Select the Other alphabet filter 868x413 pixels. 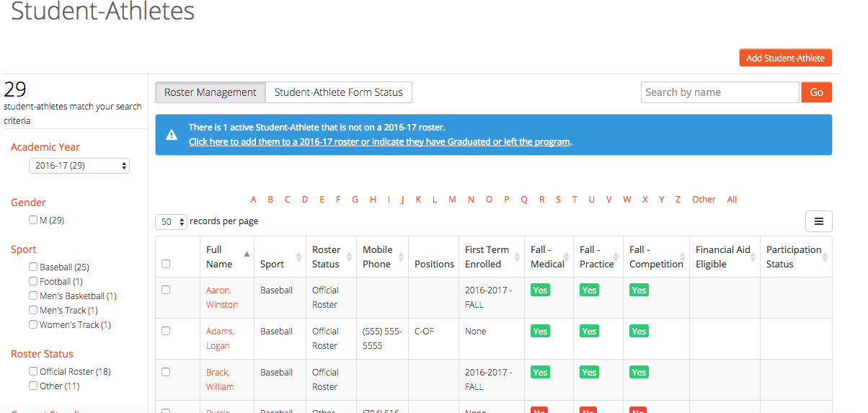pyautogui.click(x=704, y=200)
